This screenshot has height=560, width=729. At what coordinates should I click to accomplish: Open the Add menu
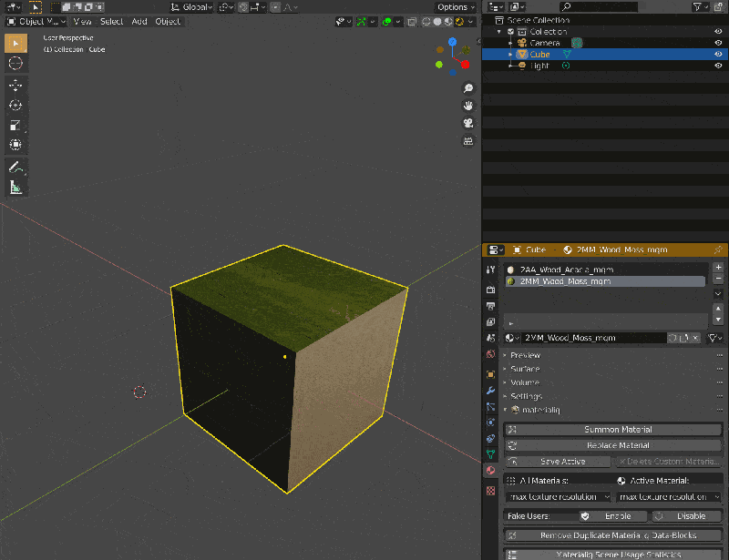coord(139,21)
